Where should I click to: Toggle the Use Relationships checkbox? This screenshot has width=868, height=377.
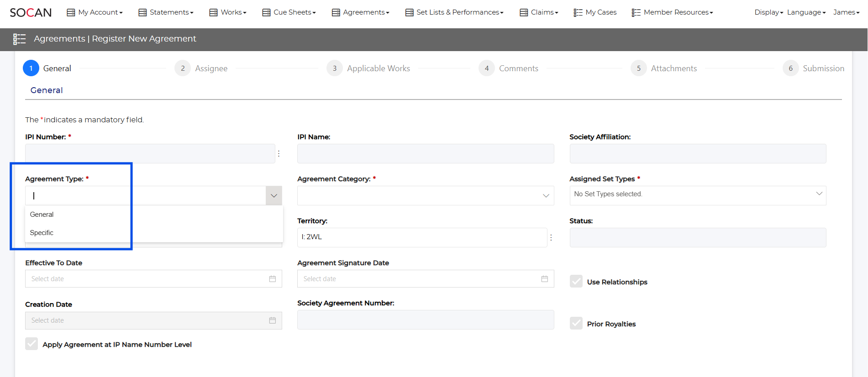tap(576, 282)
